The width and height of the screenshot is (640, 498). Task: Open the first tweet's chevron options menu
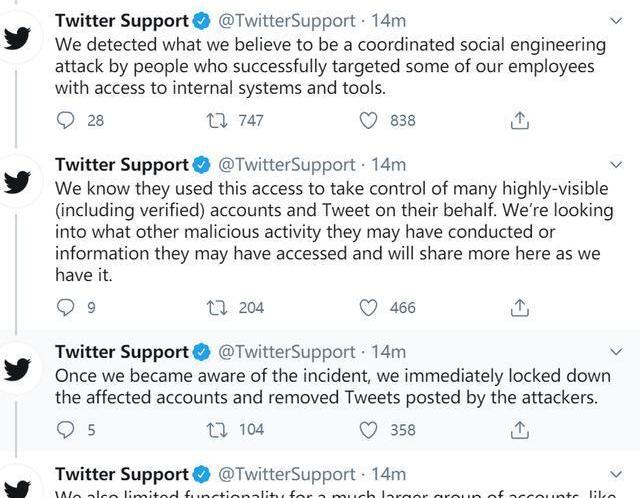(616, 20)
